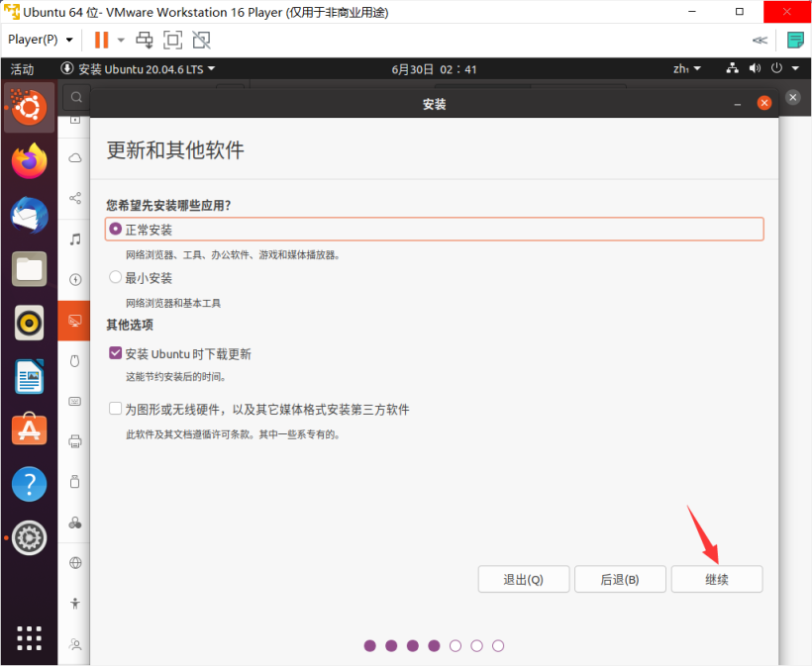Expand the Player(P) dropdown menu
This screenshot has height=666, width=812.
pos(41,40)
